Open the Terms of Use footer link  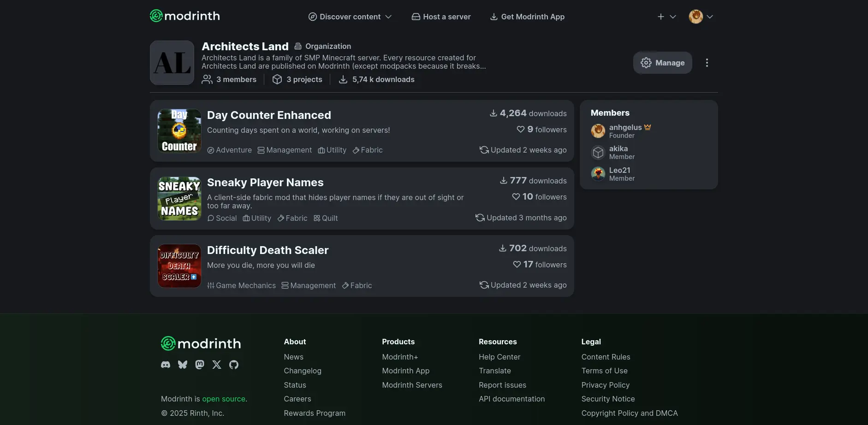pyautogui.click(x=604, y=371)
